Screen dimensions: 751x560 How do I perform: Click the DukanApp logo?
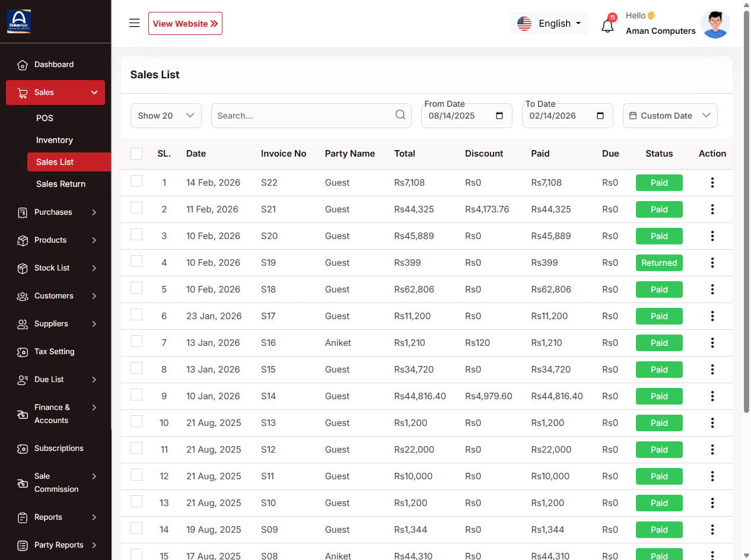[x=19, y=21]
